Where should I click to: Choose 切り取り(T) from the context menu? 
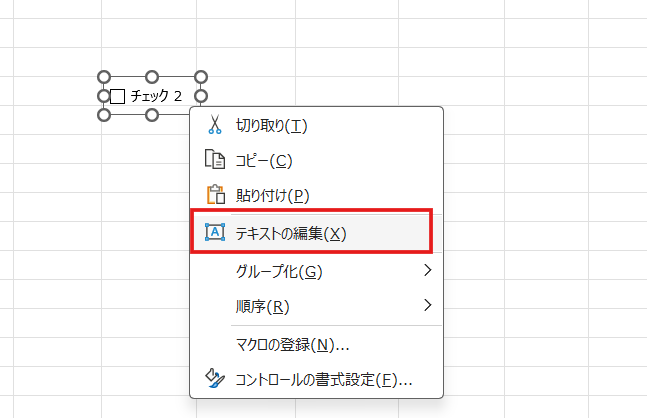271,126
